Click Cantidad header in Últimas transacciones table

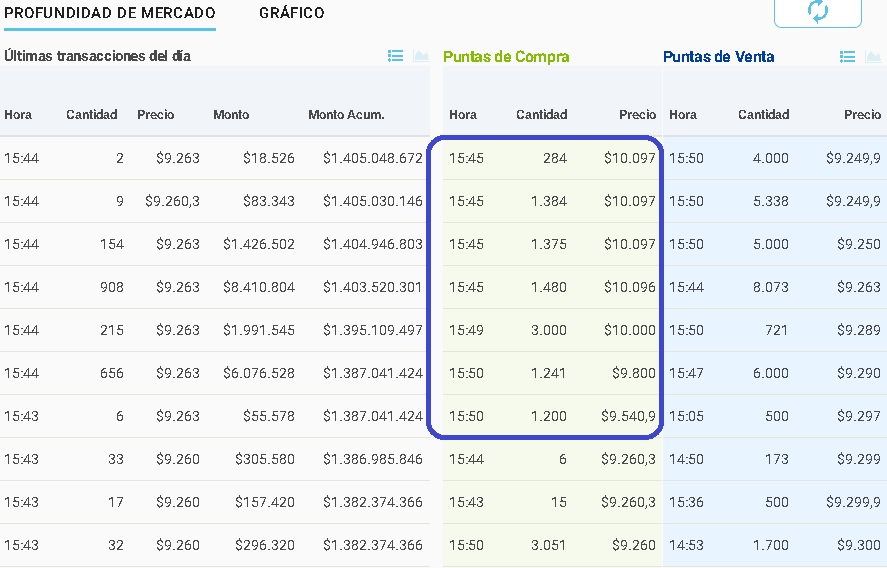coord(92,115)
